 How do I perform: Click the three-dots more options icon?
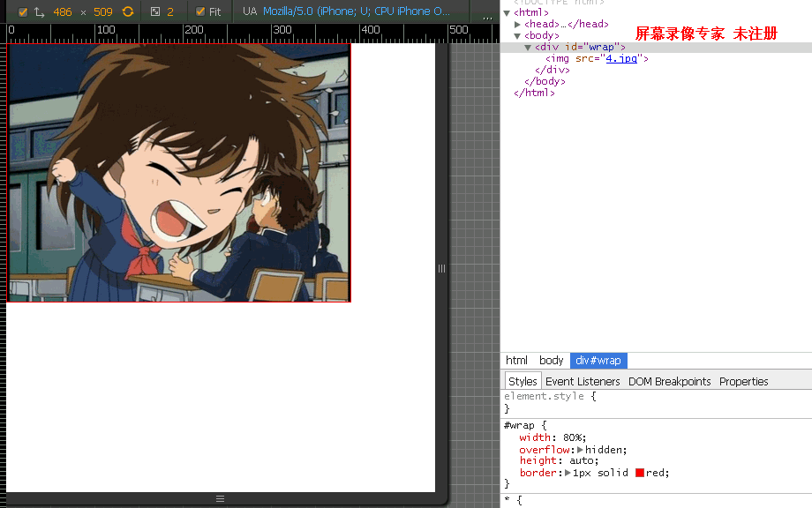pos(487,15)
